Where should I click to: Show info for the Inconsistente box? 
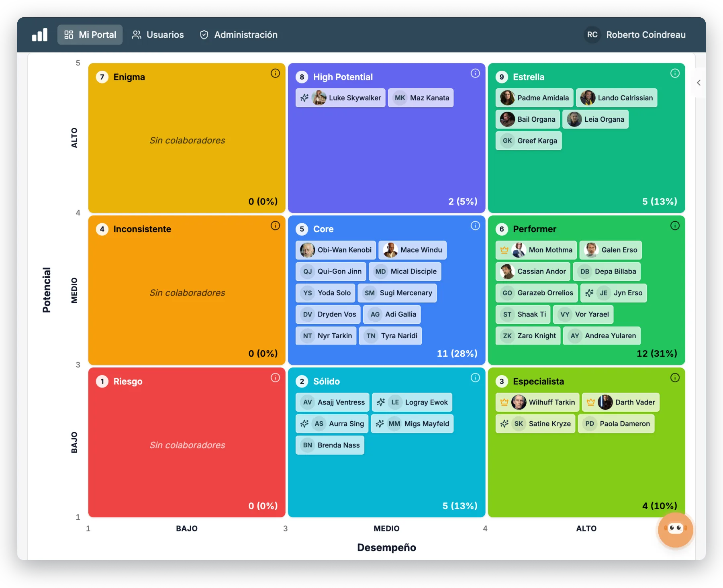pos(275,226)
